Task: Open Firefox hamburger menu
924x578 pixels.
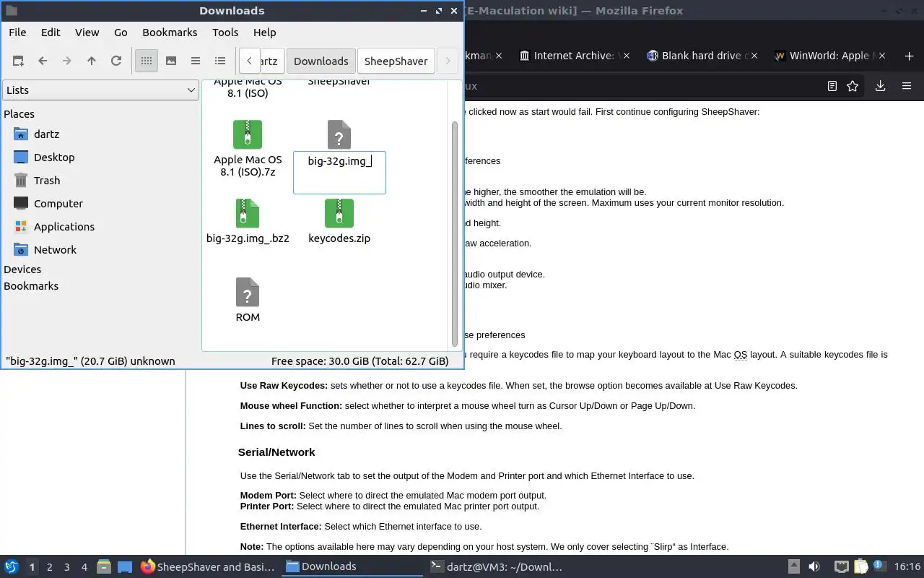Action: (x=907, y=86)
